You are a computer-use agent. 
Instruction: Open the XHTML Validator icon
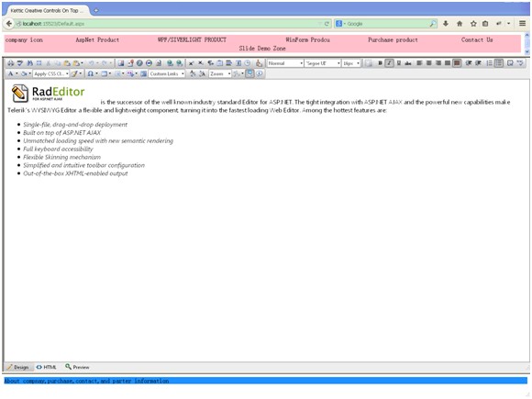point(519,63)
